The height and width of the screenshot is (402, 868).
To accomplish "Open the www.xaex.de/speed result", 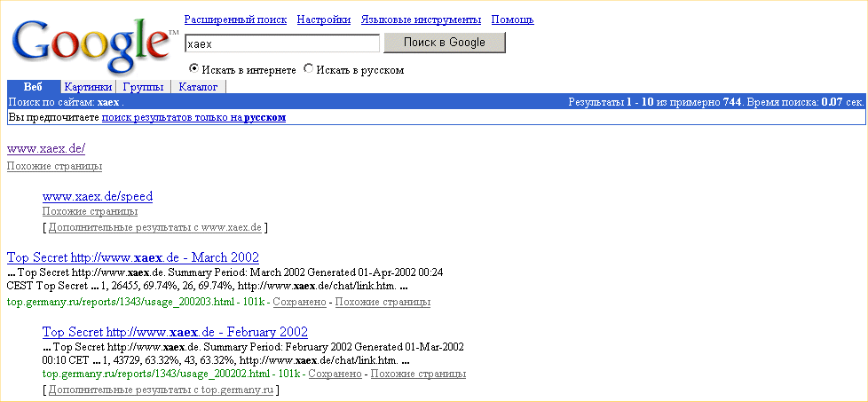I will tap(98, 197).
